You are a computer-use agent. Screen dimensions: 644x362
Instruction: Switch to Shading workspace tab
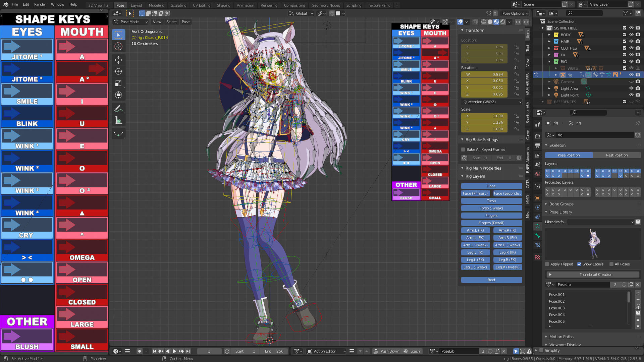pos(223,5)
